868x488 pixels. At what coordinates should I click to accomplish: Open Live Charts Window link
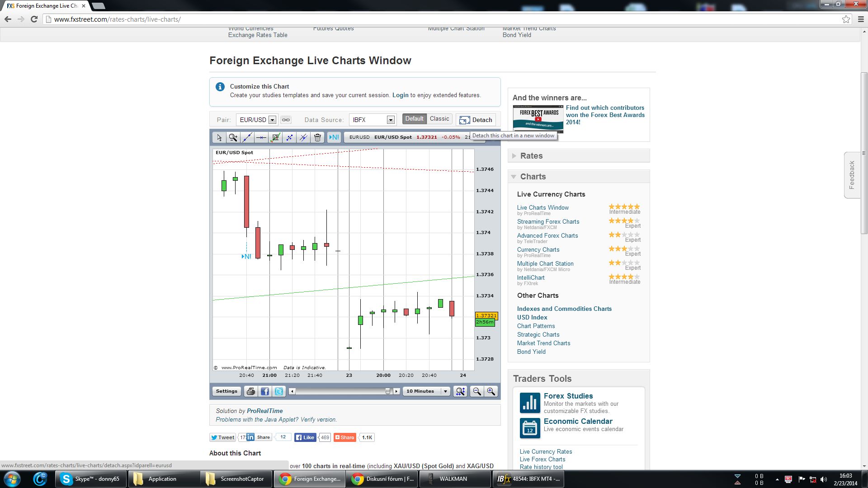click(542, 208)
